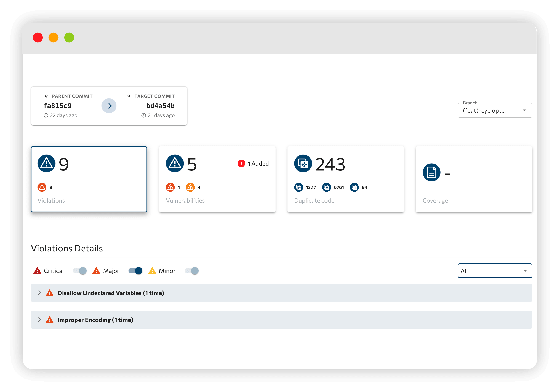
Task: Click the Minor label
Action: [x=167, y=271]
